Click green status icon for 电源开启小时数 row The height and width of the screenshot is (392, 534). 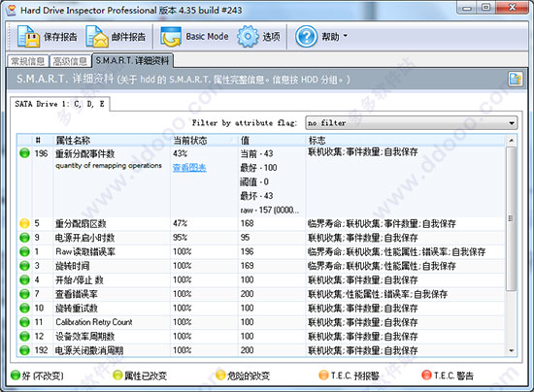tap(24, 238)
